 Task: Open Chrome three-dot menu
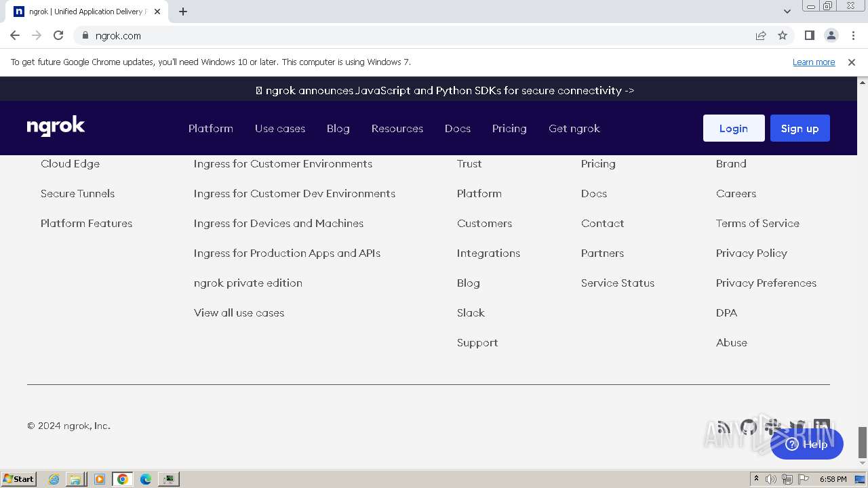click(852, 35)
